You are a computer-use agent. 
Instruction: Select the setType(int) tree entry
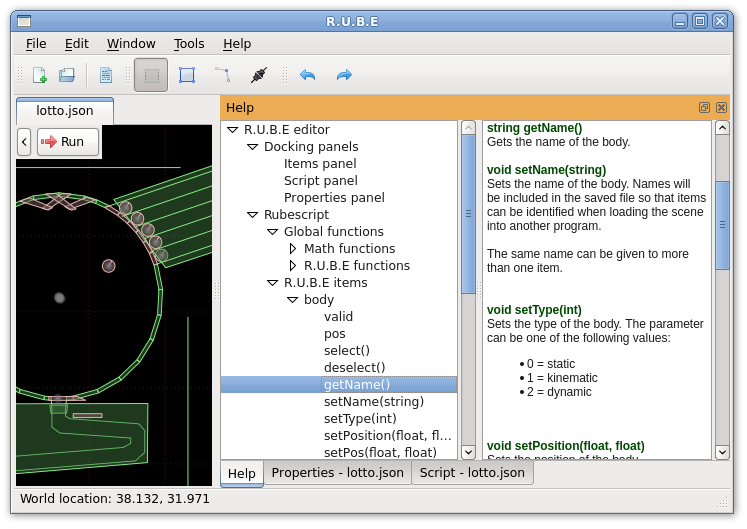pos(360,419)
